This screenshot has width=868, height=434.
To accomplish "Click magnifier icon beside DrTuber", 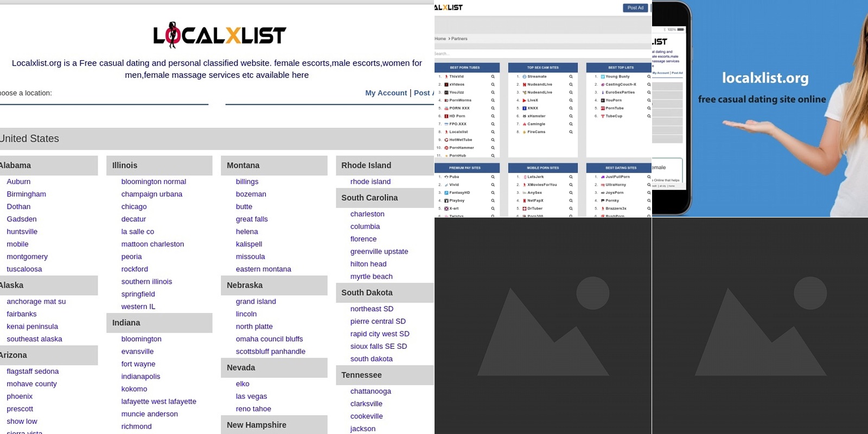I will point(571,208).
